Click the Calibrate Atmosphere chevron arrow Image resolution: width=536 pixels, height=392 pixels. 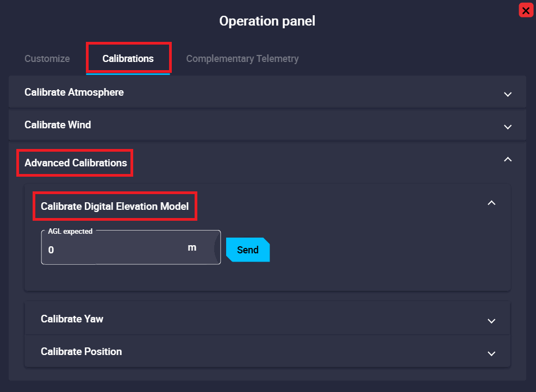pos(508,94)
